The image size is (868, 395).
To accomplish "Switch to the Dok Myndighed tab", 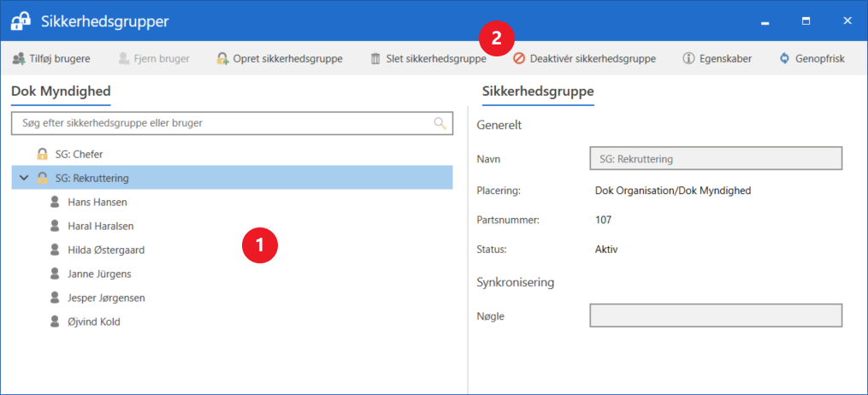I will (x=61, y=91).
